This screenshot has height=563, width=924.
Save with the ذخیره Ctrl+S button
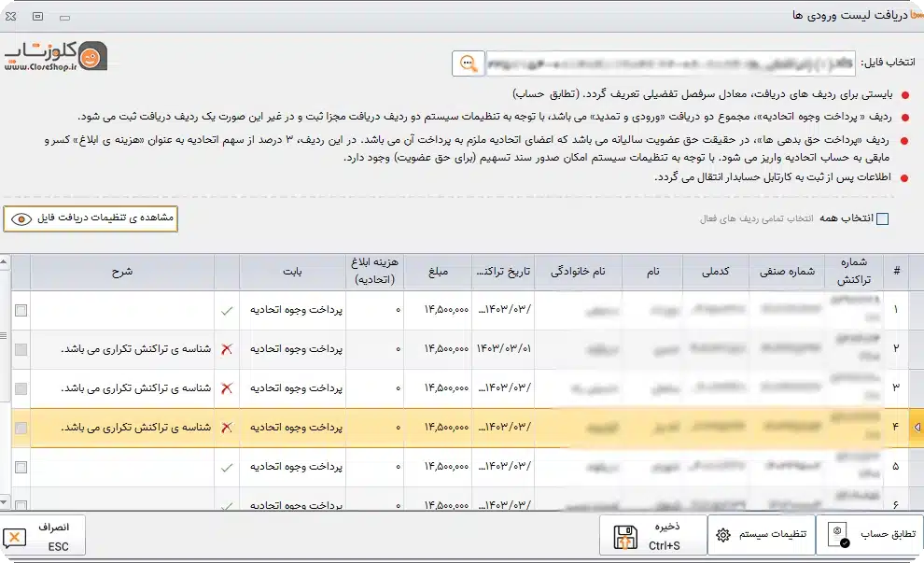(x=653, y=536)
